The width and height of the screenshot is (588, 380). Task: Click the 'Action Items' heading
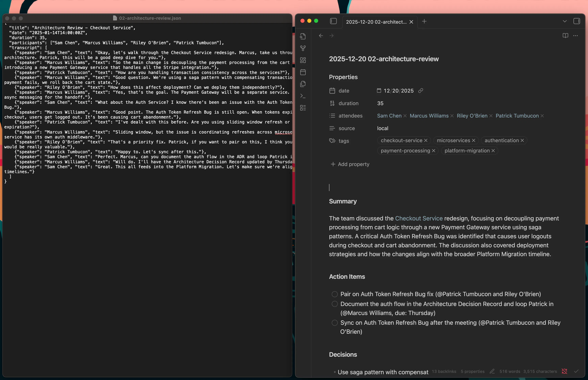347,277
